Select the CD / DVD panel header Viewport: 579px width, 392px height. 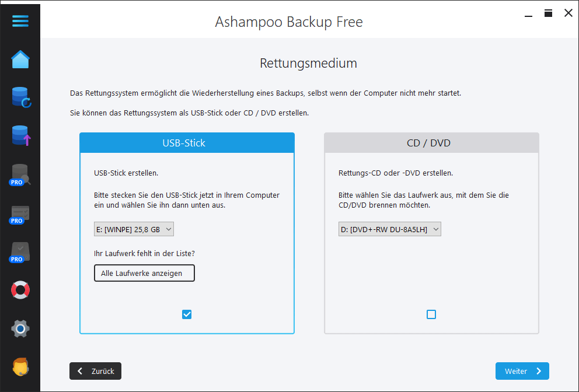[431, 143]
